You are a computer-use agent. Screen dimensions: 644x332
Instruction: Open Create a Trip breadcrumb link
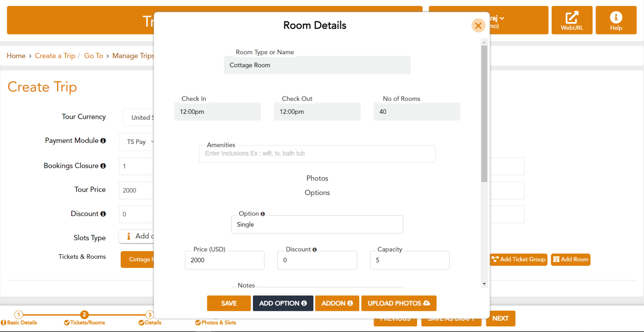click(x=55, y=56)
